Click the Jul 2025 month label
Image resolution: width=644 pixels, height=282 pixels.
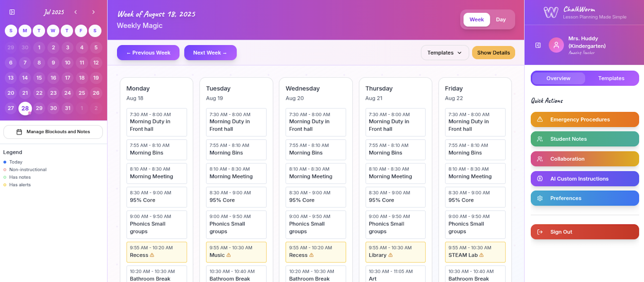pos(54,12)
